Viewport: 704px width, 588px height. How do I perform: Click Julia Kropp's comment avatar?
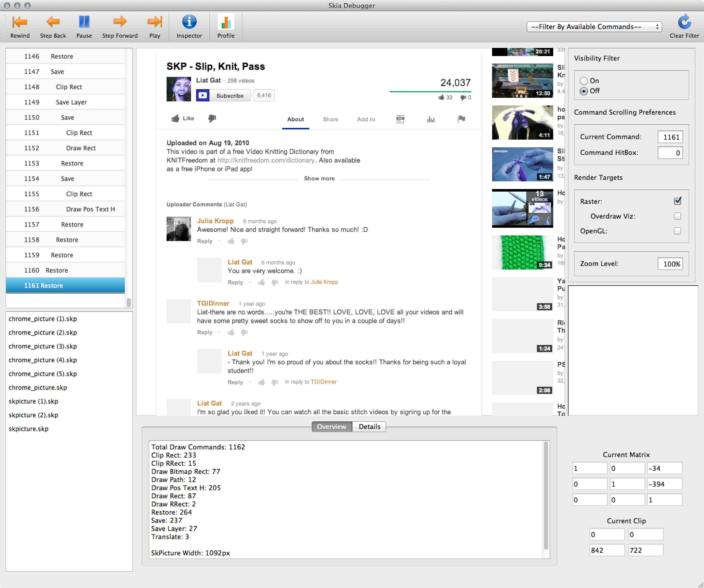(179, 229)
